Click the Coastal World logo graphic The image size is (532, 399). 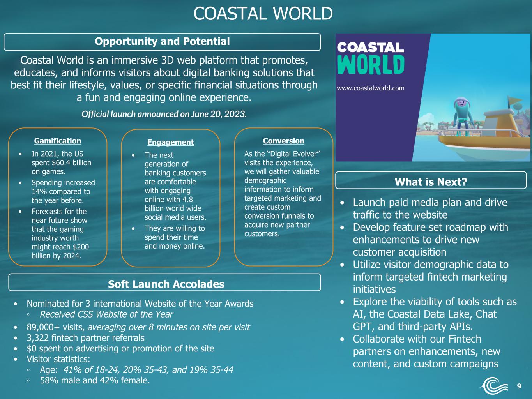370,58
